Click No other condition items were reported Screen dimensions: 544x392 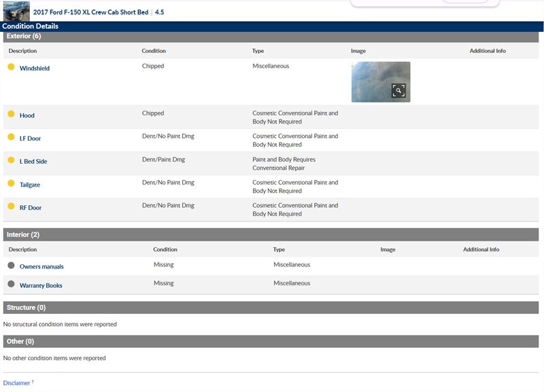click(54, 358)
